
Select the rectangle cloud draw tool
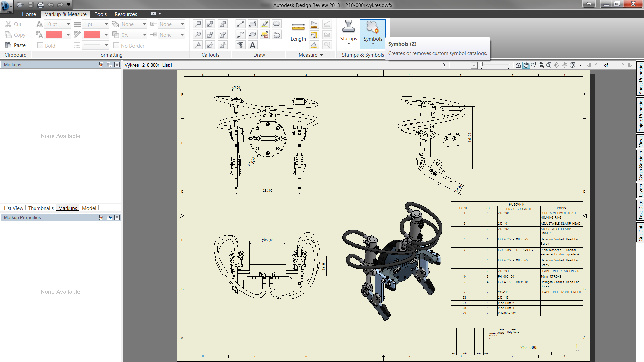[x=277, y=24]
